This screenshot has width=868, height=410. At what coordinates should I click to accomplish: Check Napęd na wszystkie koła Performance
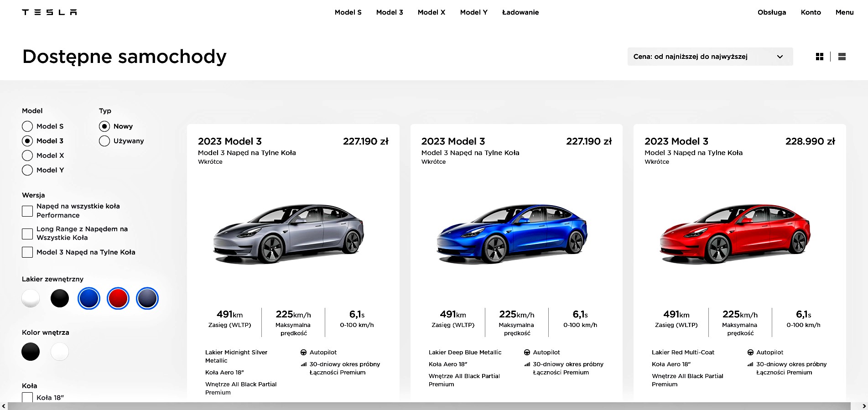pos(27,211)
